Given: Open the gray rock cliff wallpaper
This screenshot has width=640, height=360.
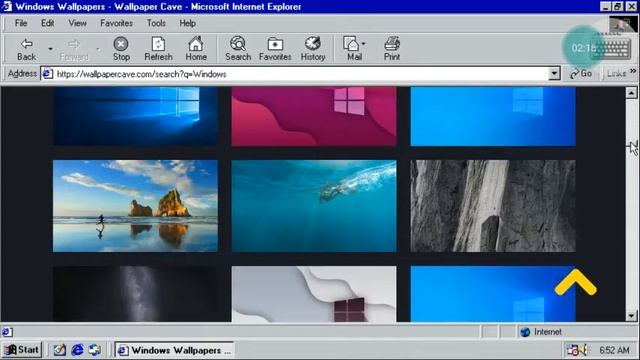Looking at the screenshot, I should pyautogui.click(x=493, y=206).
